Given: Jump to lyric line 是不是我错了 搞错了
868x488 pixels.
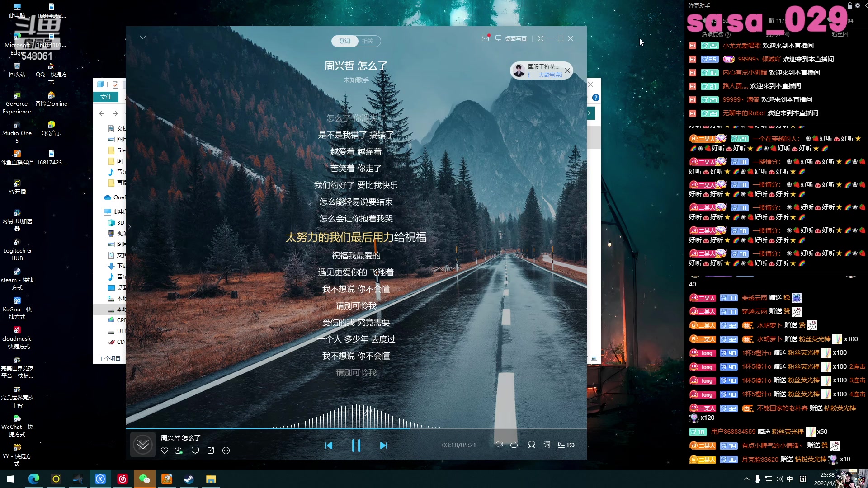Looking at the screenshot, I should (356, 135).
